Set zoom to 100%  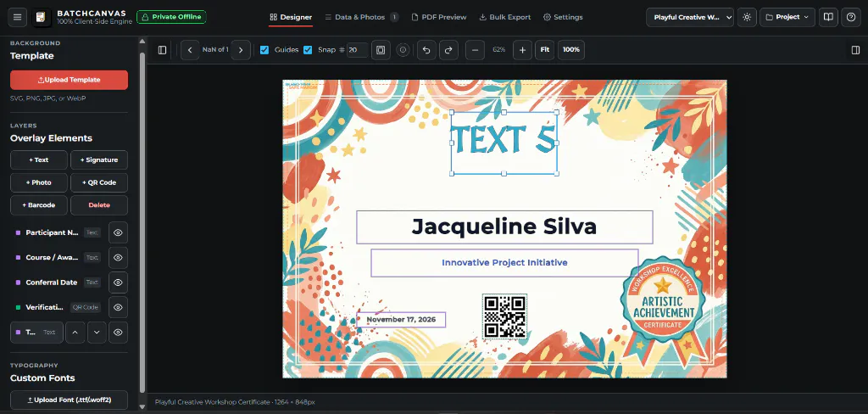point(571,50)
